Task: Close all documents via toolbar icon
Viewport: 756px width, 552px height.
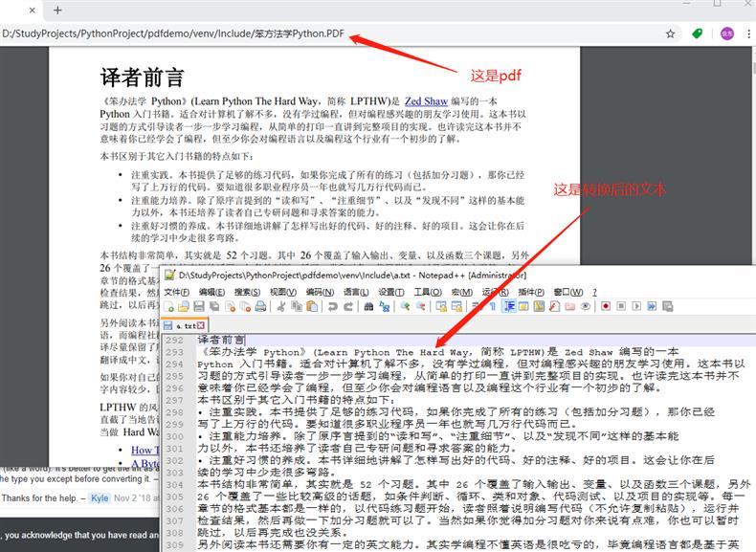Action: (x=246, y=306)
